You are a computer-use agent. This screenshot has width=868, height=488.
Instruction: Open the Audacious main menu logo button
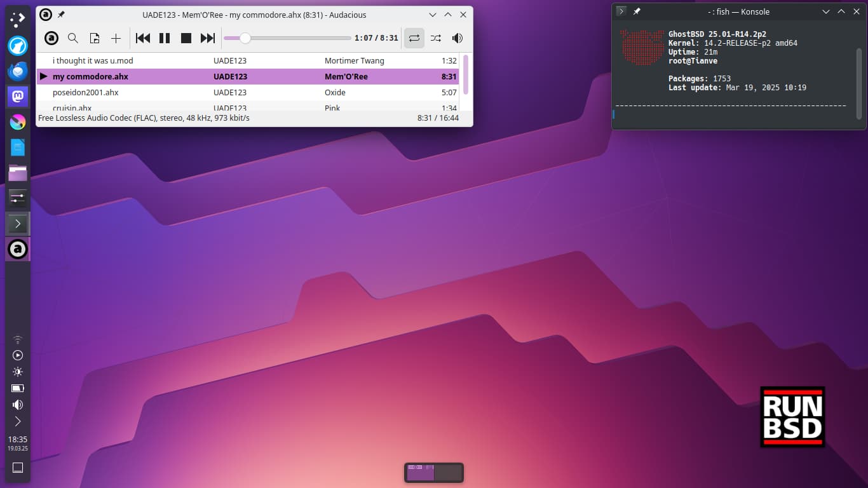pos(51,38)
